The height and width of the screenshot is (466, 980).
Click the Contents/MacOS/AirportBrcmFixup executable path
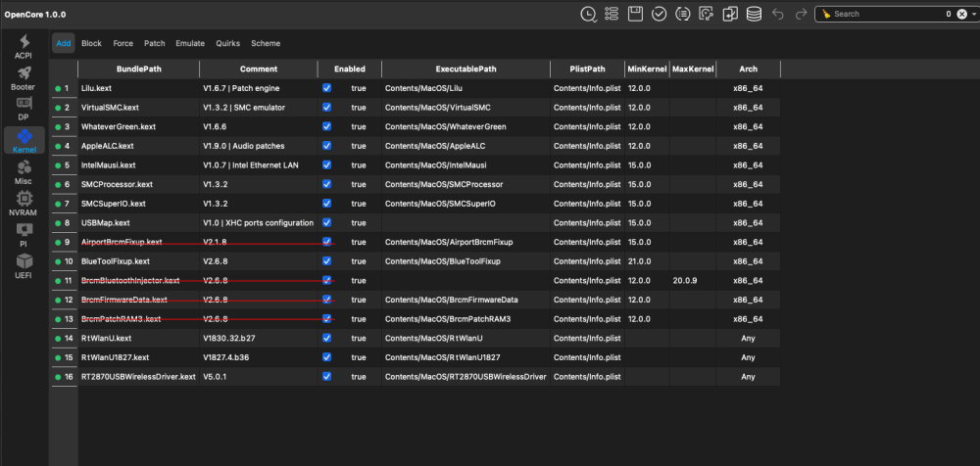tap(449, 242)
